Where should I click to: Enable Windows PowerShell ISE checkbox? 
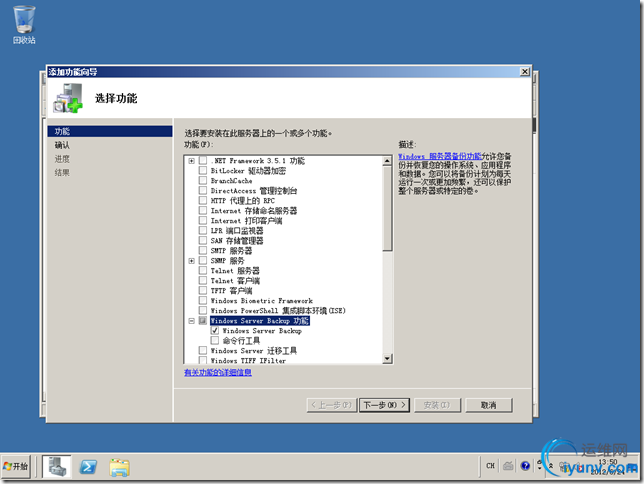coord(202,310)
